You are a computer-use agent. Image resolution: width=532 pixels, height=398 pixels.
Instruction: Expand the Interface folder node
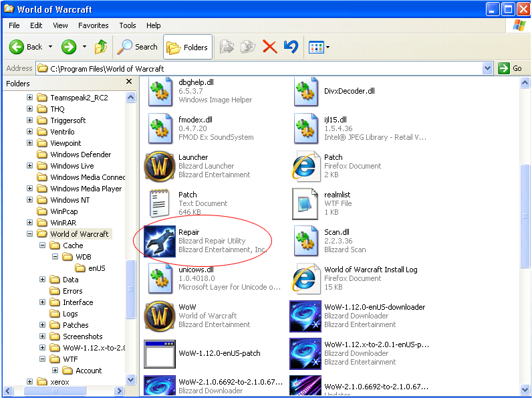[x=42, y=302]
